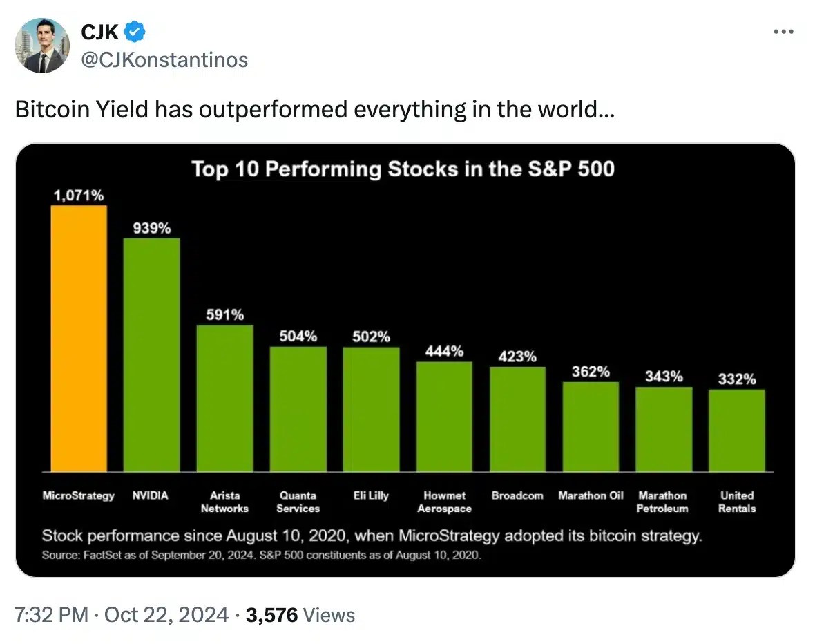Click the 3,576 Views count
This screenshot has height=644, width=815.
coord(300,615)
